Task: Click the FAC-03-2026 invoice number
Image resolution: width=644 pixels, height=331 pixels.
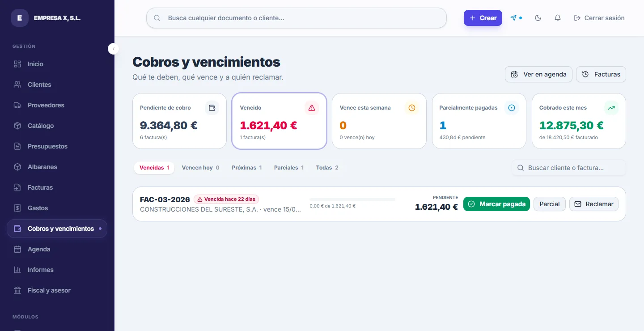Action: click(165, 199)
